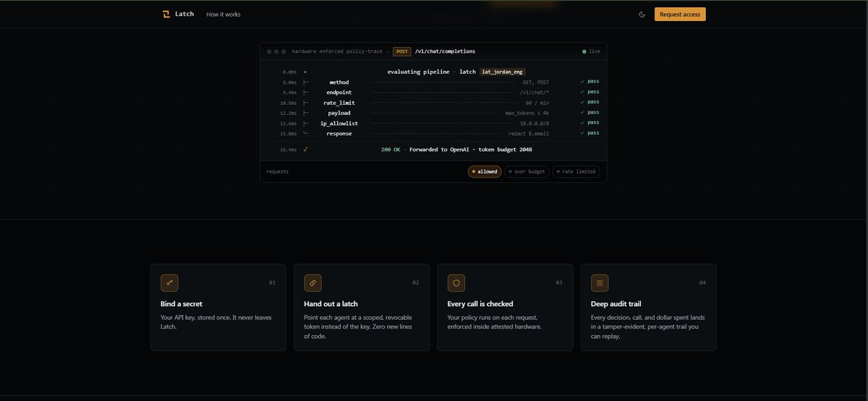Select the rate_limit policy row
Screen dimensions: 868x401
pyautogui.click(x=433, y=103)
